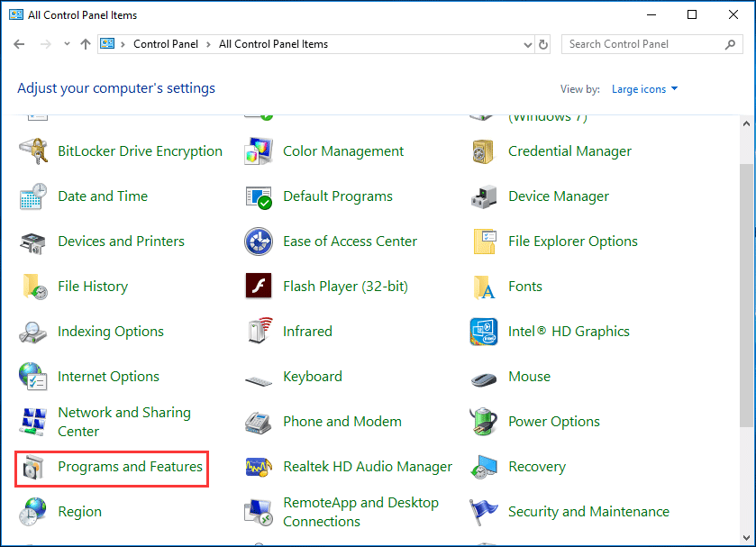Open the Indexing Options magnifier icon

click(32, 332)
